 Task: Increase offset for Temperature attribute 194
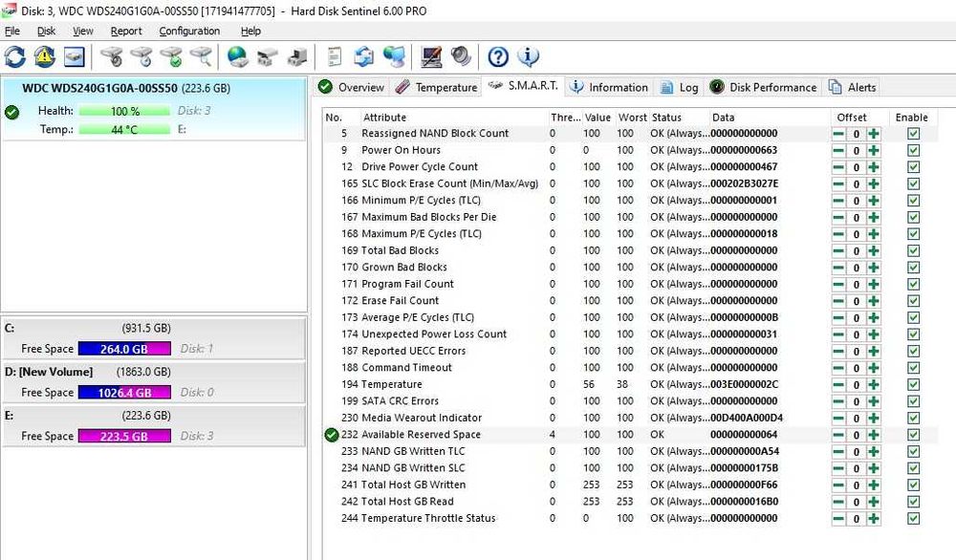coord(874,384)
